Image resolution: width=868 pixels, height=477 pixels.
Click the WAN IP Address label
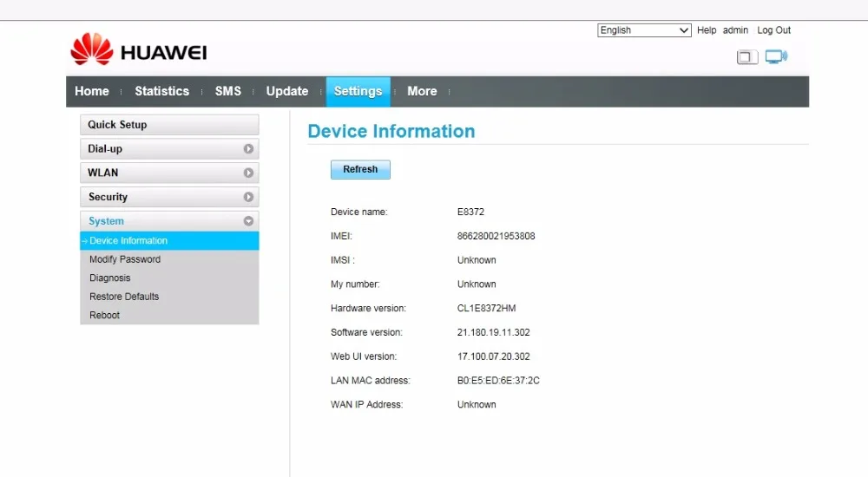(367, 405)
